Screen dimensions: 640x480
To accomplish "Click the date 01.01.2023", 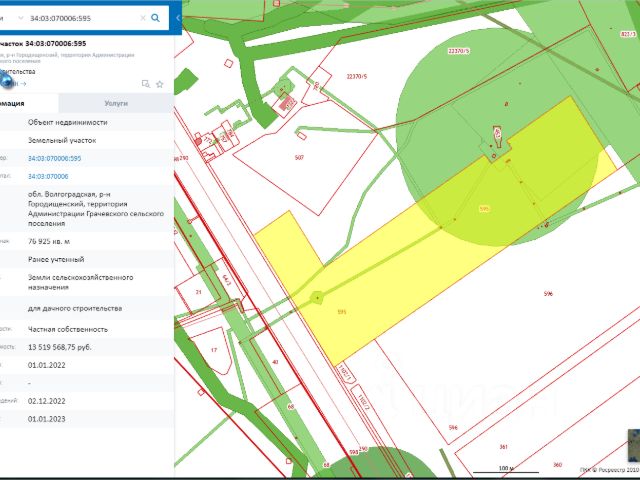I will coord(47,419).
